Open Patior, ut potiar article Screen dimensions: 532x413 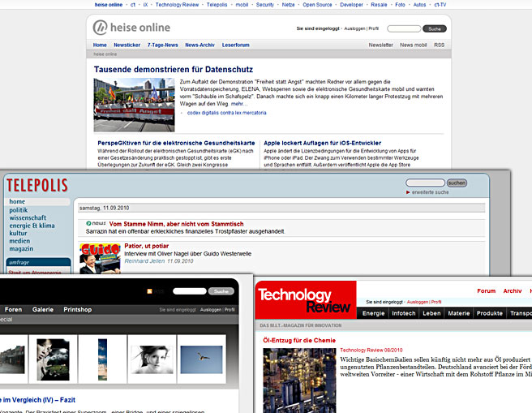[146, 246]
